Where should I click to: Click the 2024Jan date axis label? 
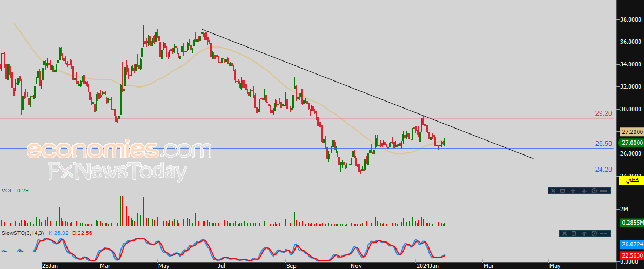pos(428,266)
